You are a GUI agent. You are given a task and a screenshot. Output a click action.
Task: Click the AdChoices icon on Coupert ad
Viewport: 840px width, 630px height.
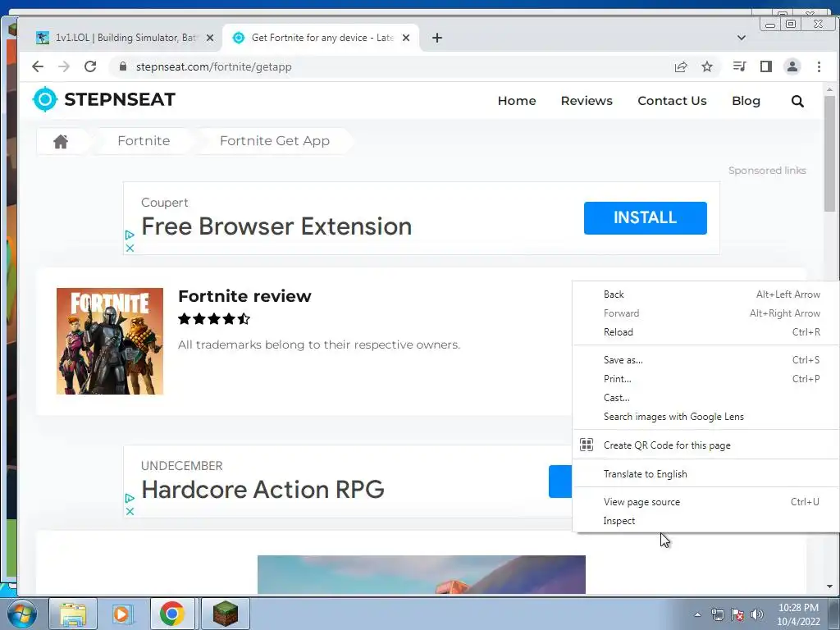[129, 235]
